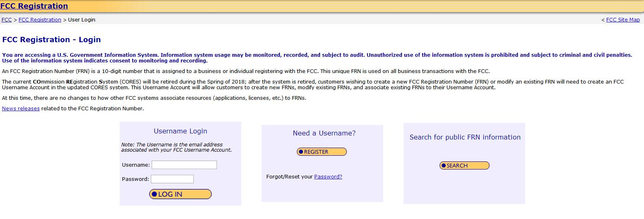The width and height of the screenshot is (644, 219).
Task: Click the italic note about Username email
Action: click(x=176, y=147)
